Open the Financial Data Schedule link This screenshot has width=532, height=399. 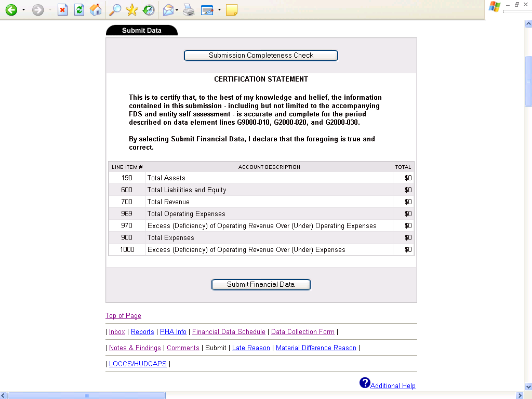click(229, 331)
